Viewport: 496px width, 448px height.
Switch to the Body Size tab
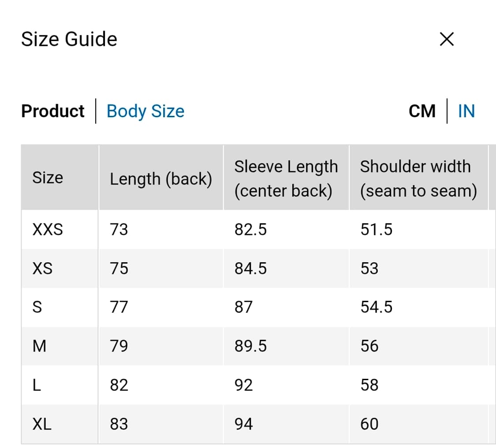(145, 111)
